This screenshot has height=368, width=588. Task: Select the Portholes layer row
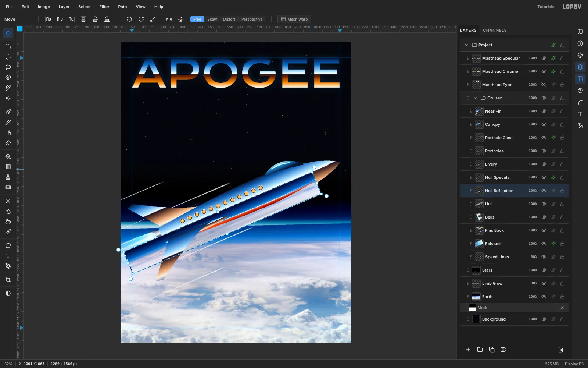pos(514,151)
